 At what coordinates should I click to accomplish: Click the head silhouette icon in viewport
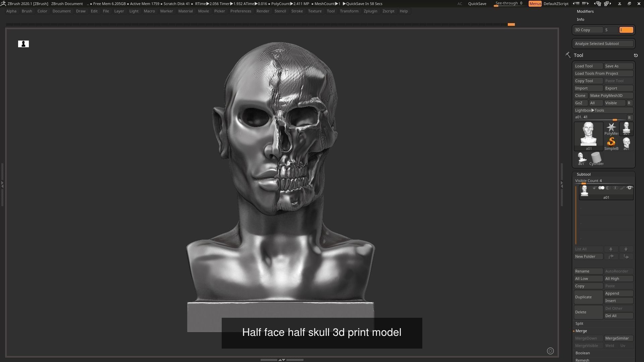pos(23,44)
